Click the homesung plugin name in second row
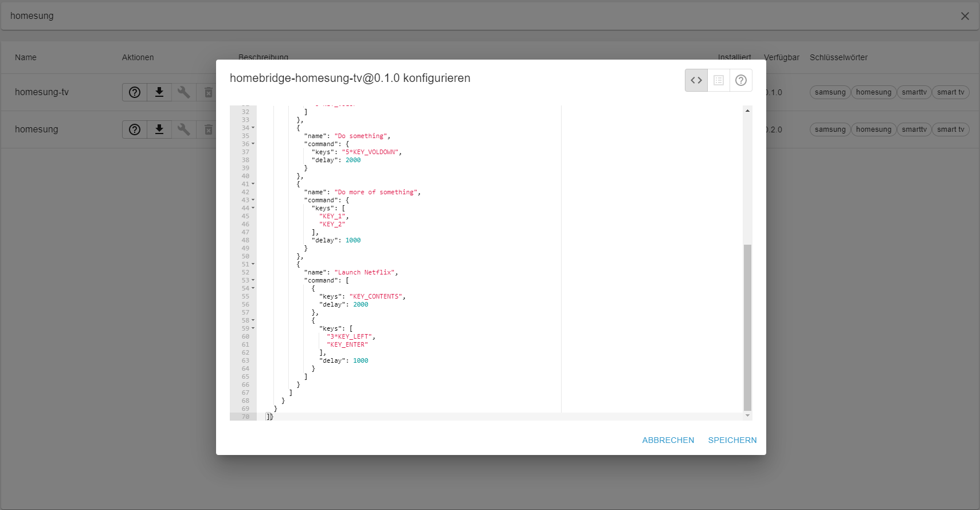Screen dimensions: 980x510 37,130
